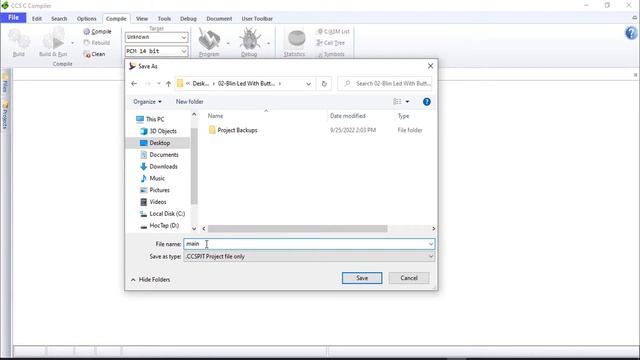640x360 pixels.
Task: Click the folder search box
Action: coord(385,84)
